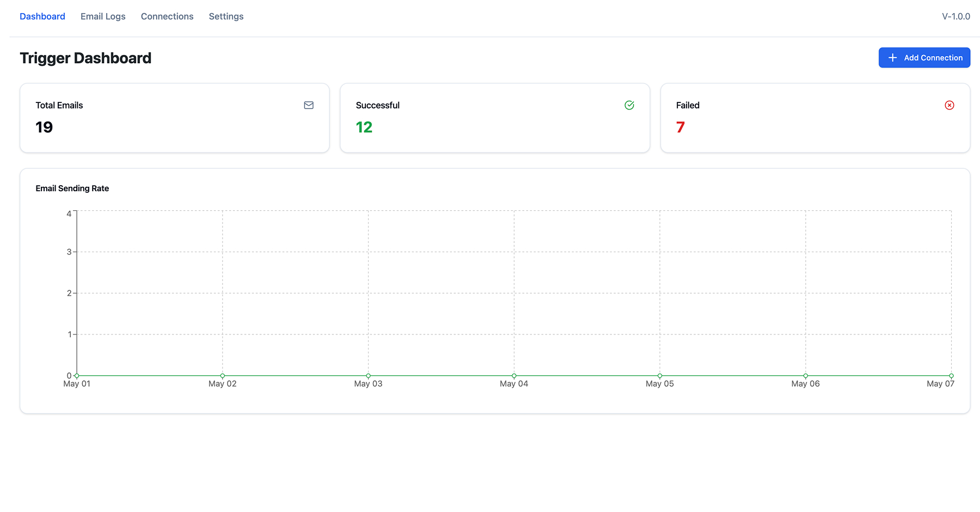Click the y-axis label 1
Screen dimensions: 980x512
click(x=70, y=334)
